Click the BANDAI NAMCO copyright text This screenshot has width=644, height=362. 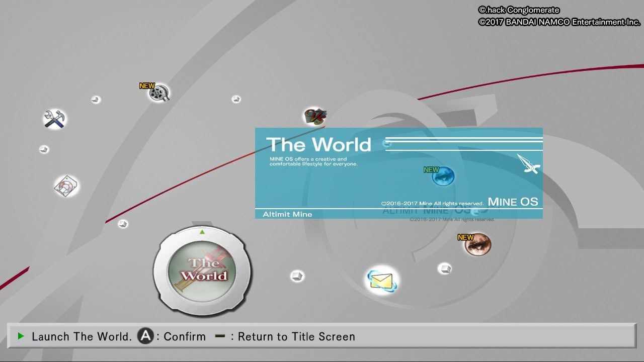click(559, 22)
